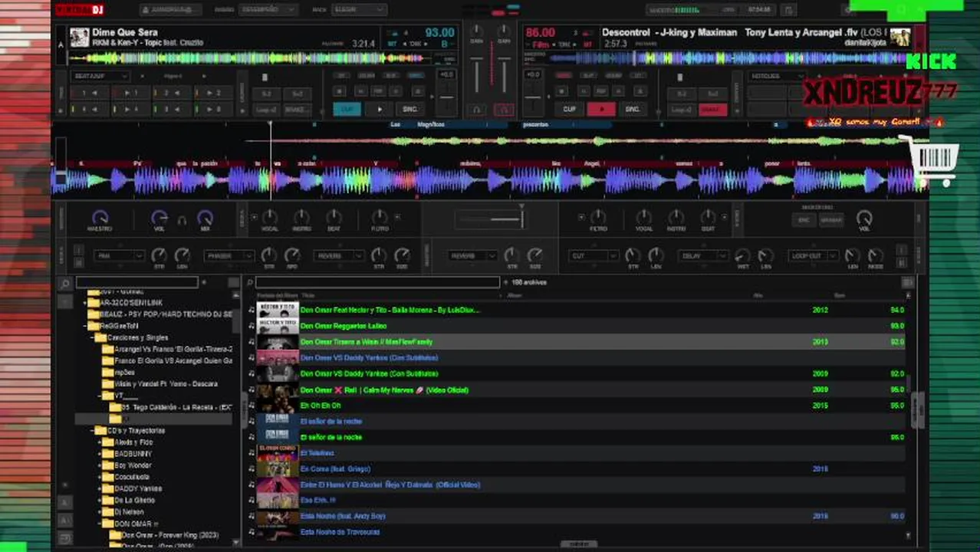The height and width of the screenshot is (552, 980).
Task: Toggle the GRABAR record button
Action: pos(830,220)
